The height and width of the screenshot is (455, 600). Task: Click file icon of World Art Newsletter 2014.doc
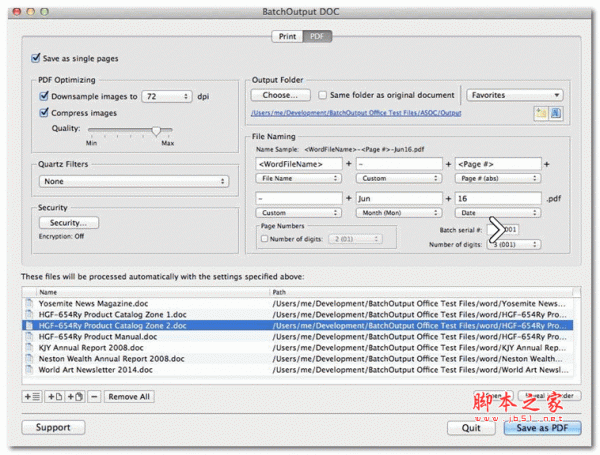(29, 370)
